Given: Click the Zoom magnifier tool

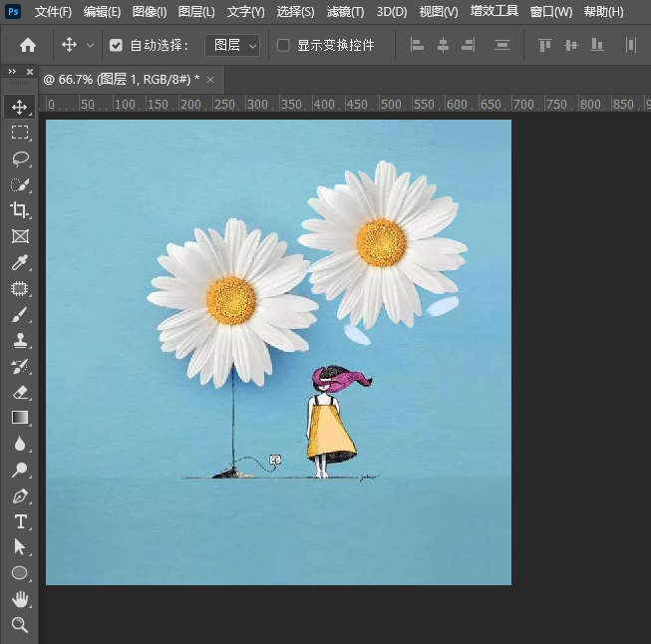Looking at the screenshot, I should [19, 625].
